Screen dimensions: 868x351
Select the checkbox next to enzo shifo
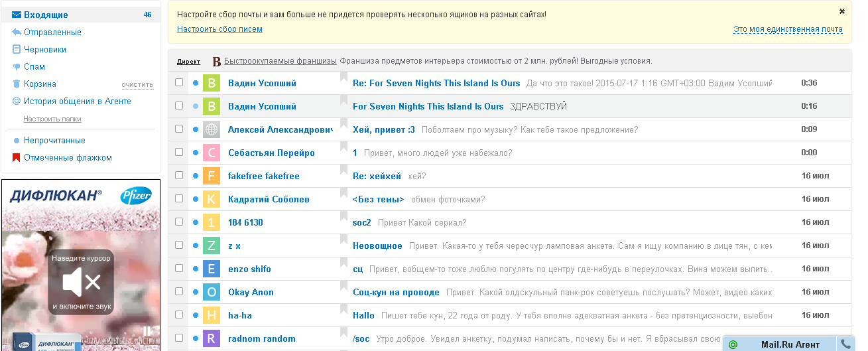[179, 269]
